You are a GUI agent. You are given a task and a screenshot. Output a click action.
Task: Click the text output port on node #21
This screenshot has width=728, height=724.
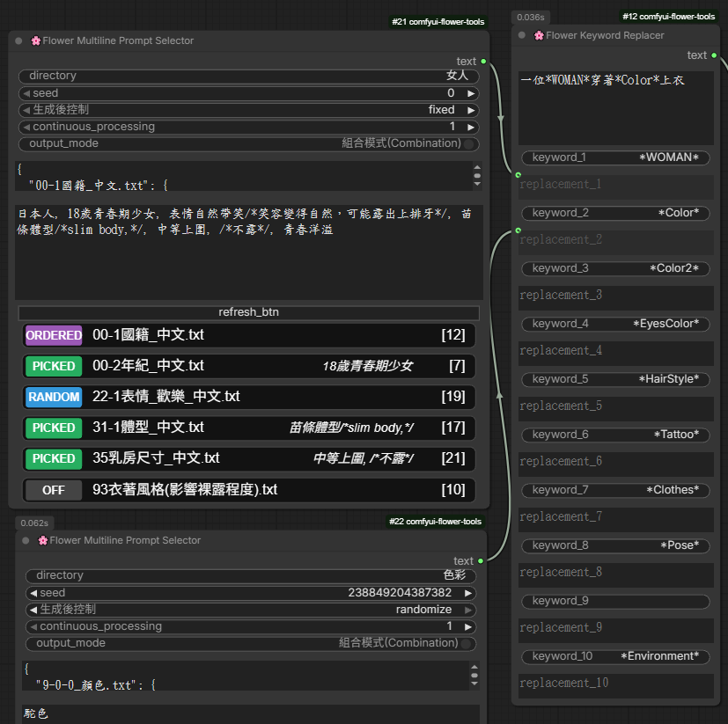(x=483, y=62)
